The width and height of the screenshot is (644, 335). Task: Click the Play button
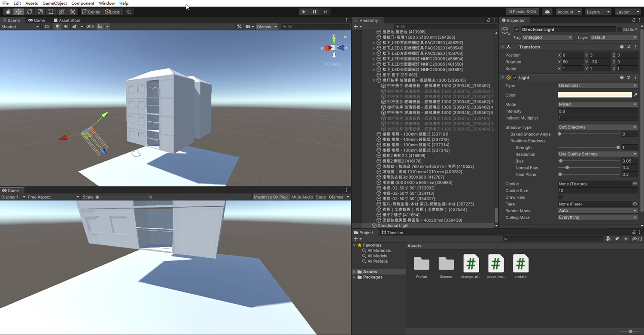(304, 12)
